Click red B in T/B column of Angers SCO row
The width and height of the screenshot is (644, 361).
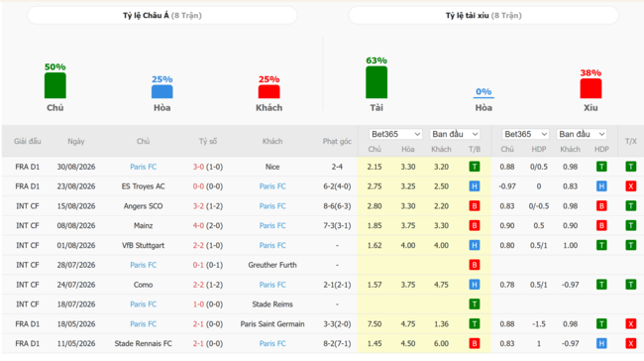474,206
